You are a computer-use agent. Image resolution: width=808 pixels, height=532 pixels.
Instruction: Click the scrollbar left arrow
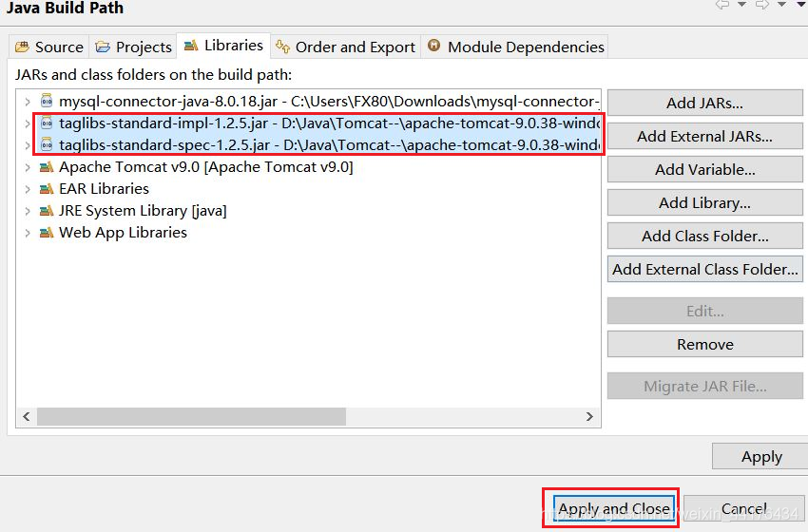[27, 417]
